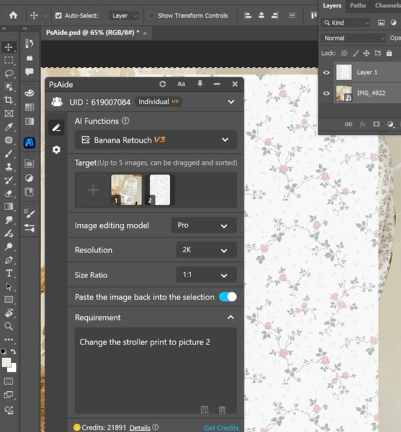This screenshot has height=432, width=401.
Task: Open the PsAide plugin panel icon
Action: coord(29,143)
